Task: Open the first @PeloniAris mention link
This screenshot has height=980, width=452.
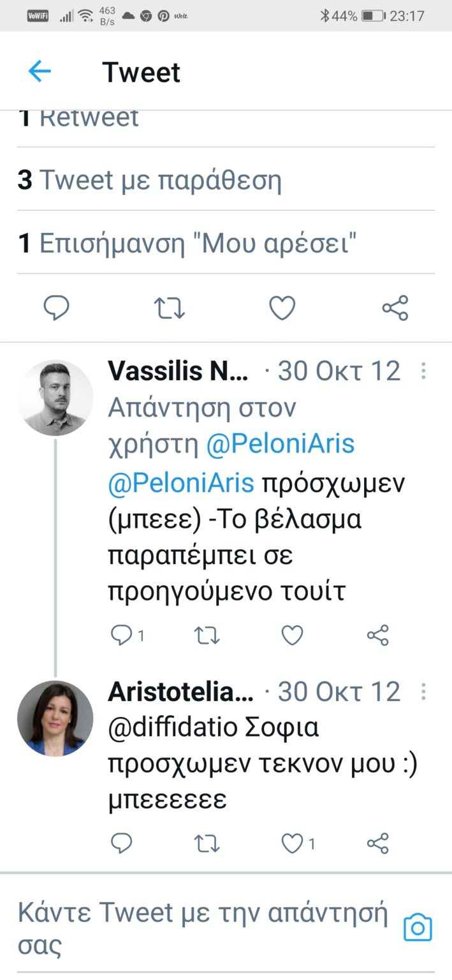Action: point(280,444)
